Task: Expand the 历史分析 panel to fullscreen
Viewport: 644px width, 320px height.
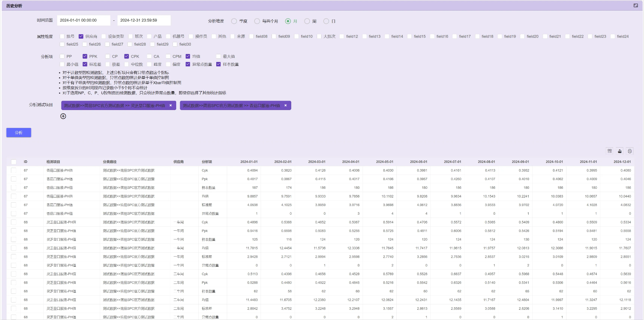Action: pyautogui.click(x=636, y=5)
